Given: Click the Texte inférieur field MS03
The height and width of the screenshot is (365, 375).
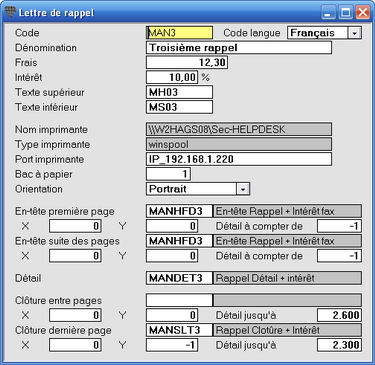Looking at the screenshot, I should click(179, 107).
